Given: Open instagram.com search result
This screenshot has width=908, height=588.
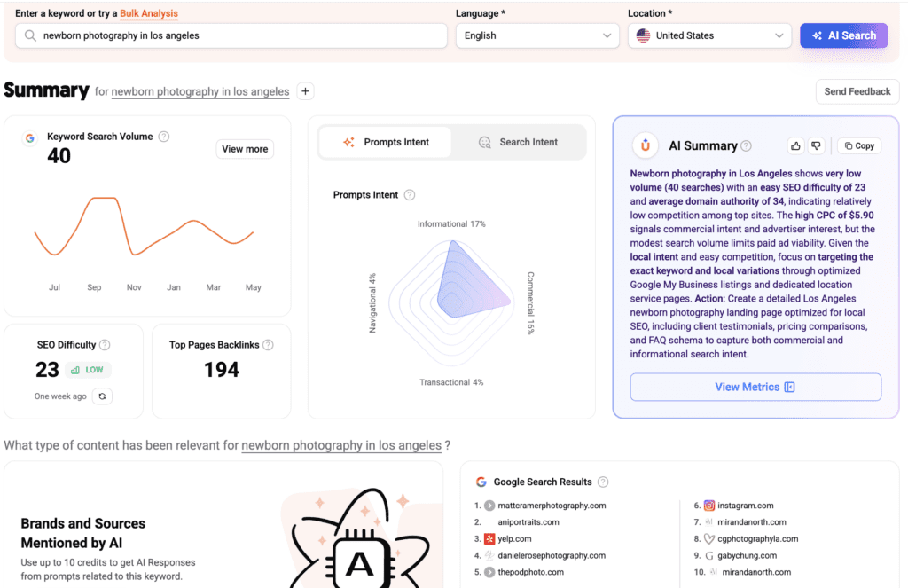Looking at the screenshot, I should (x=745, y=506).
